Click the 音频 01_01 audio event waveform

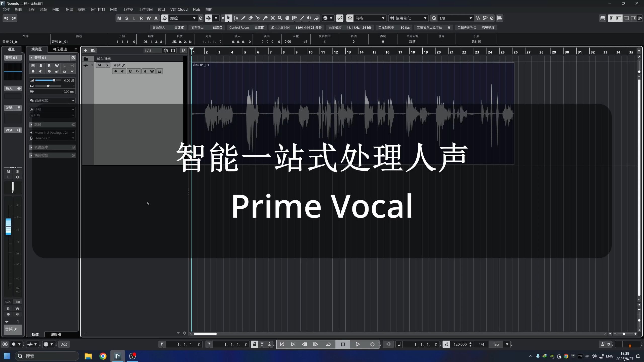(x=352, y=114)
